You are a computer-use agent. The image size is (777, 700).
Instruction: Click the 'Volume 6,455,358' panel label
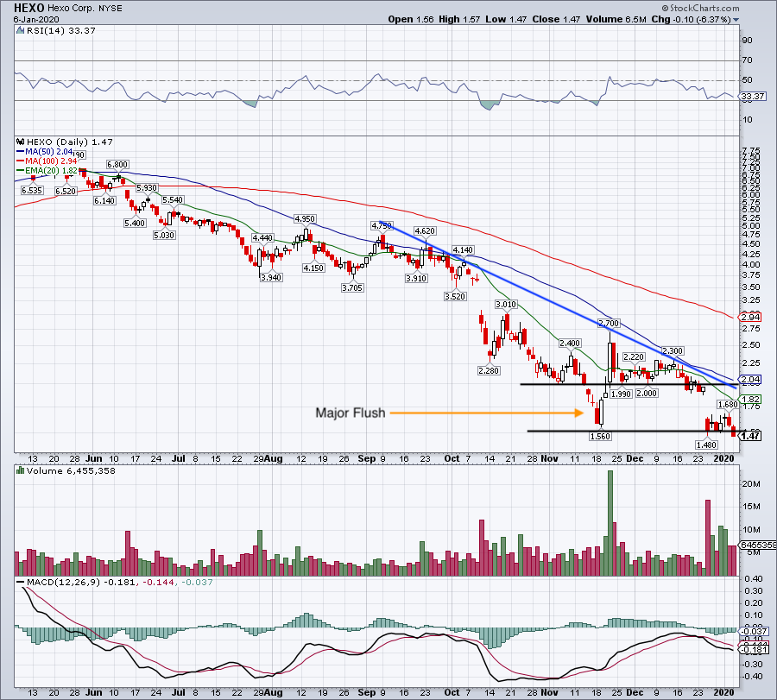71,470
